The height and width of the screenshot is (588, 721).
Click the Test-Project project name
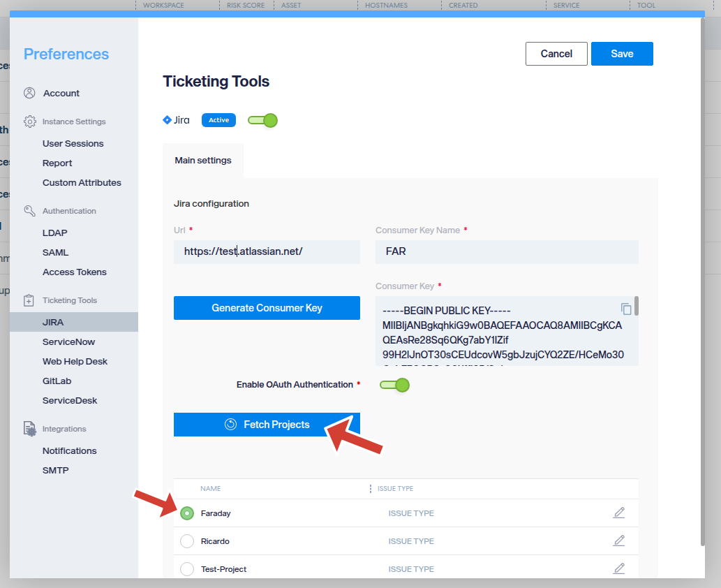[223, 570]
